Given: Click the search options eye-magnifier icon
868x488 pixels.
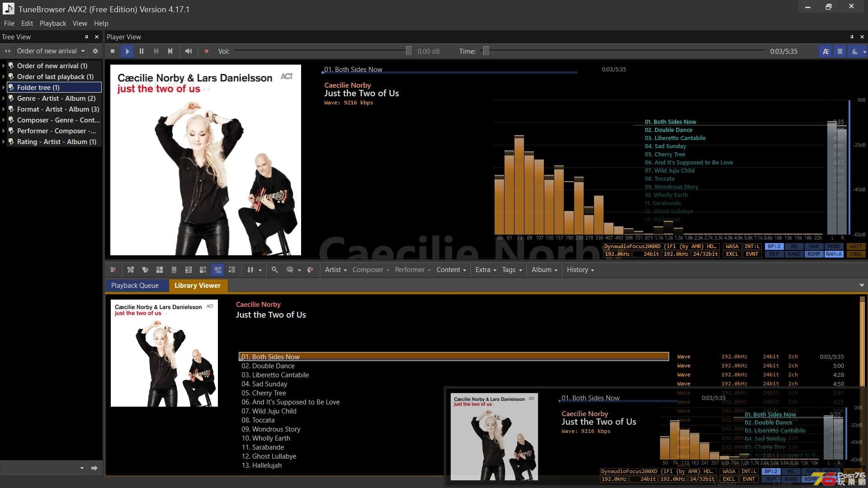Looking at the screenshot, I should coord(290,270).
